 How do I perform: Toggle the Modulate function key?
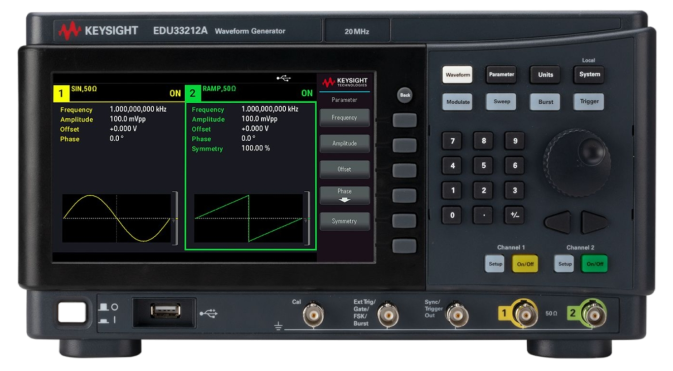458,102
